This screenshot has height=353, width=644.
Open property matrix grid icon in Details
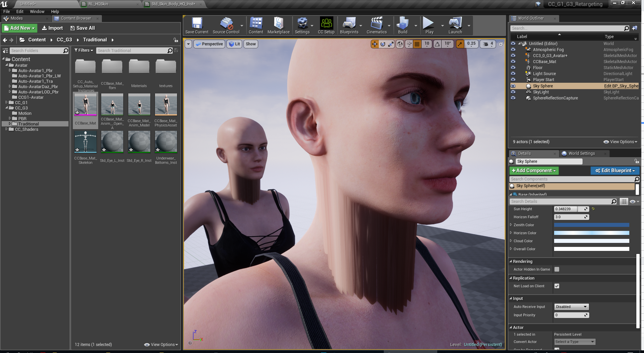(624, 202)
